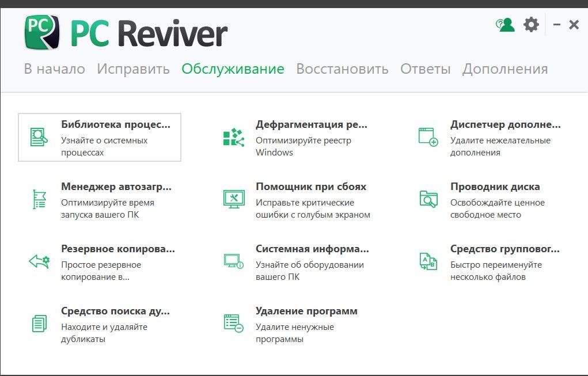Click the Средство группового переименования A-B files icon
This screenshot has height=376, width=588.
coord(428,261)
